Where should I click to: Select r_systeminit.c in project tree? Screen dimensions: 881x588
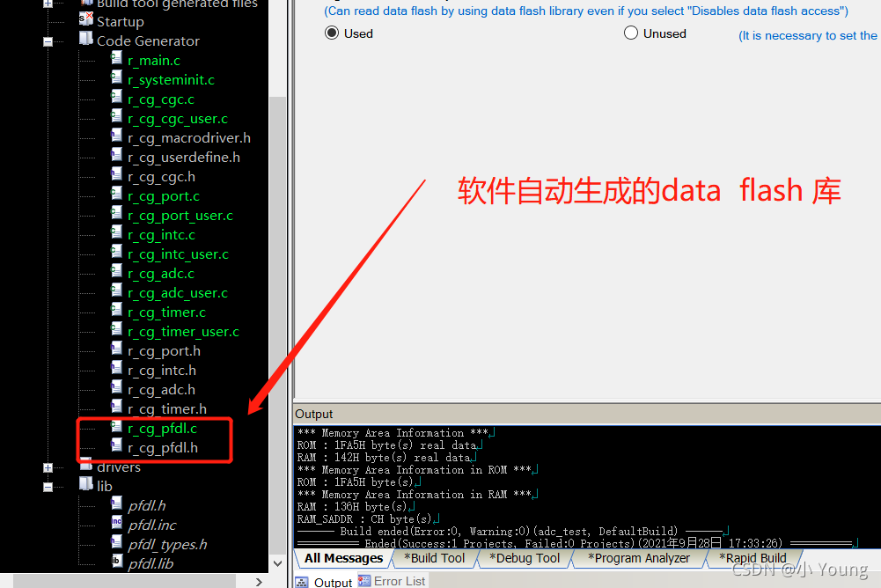tap(171, 80)
